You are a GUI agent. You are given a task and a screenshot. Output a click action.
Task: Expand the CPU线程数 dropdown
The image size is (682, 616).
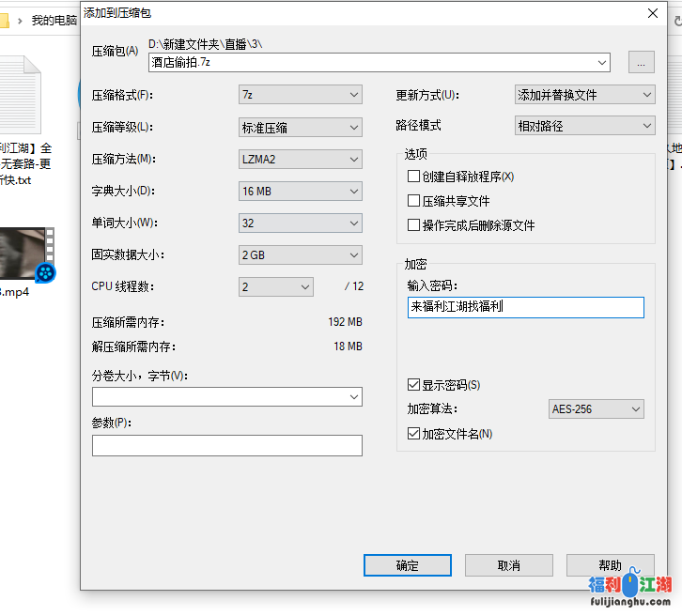(276, 286)
